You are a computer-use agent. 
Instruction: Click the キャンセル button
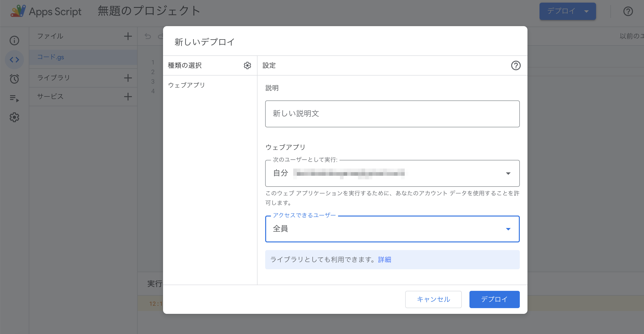433,299
